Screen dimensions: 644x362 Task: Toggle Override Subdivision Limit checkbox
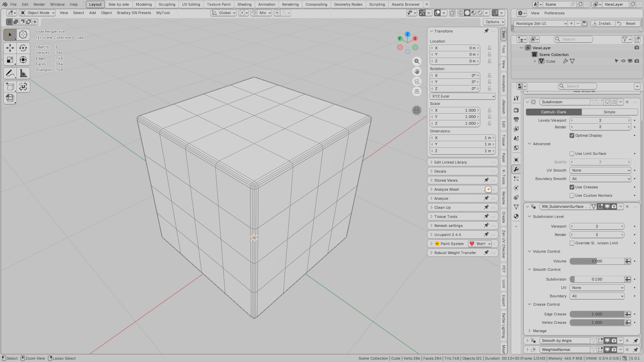click(x=572, y=243)
